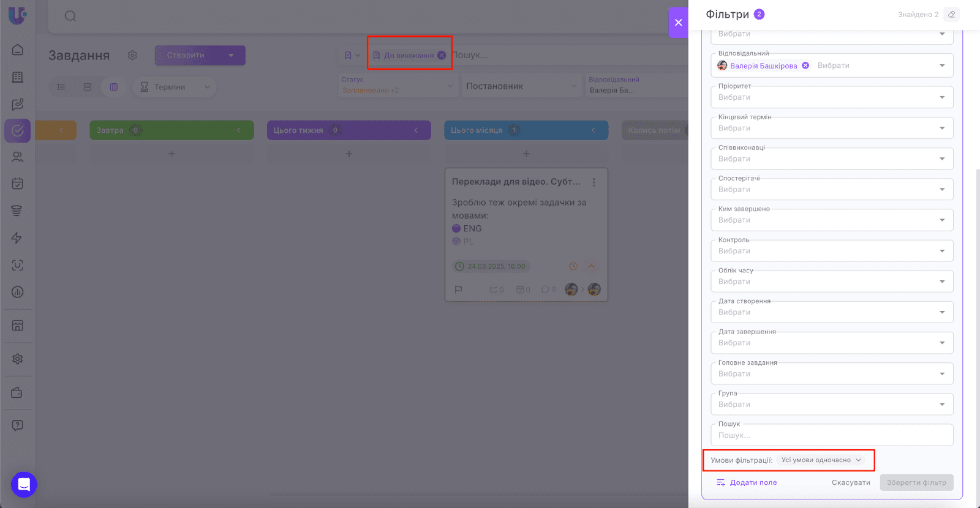980x508 pixels.
Task: Open the Відповідальний quick filter above board
Action: coord(637,86)
